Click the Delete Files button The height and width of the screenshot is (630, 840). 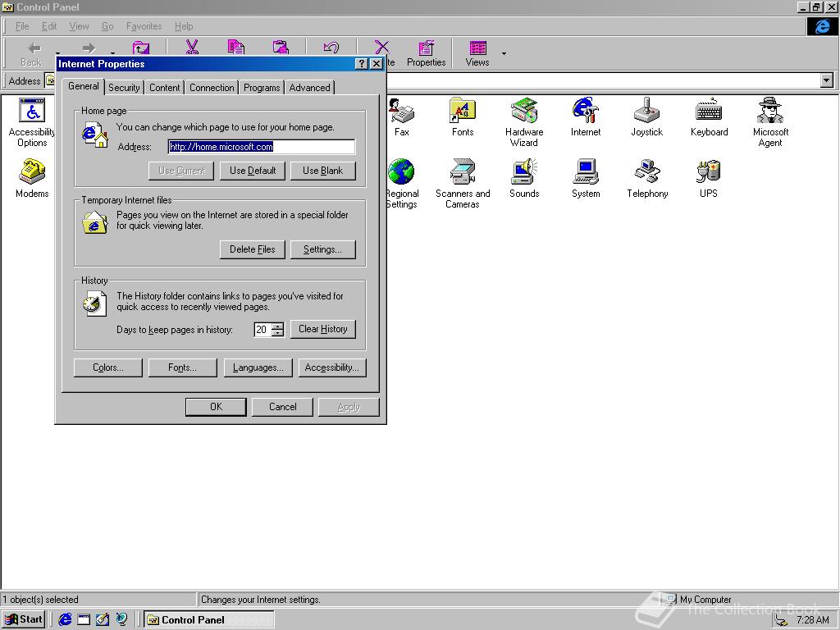click(x=253, y=249)
